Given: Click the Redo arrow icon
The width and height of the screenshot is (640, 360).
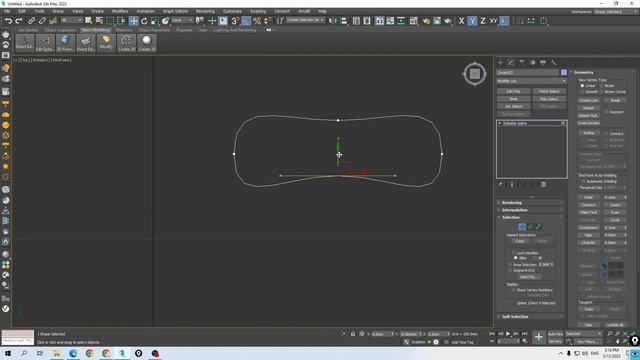Looking at the screenshot, I should (19, 20).
